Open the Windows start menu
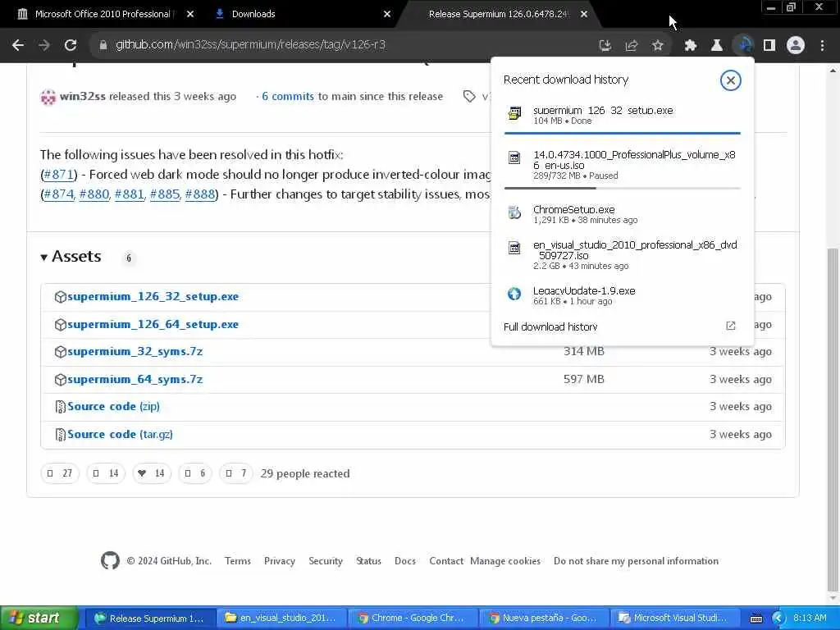This screenshot has width=840, height=630. (39, 619)
